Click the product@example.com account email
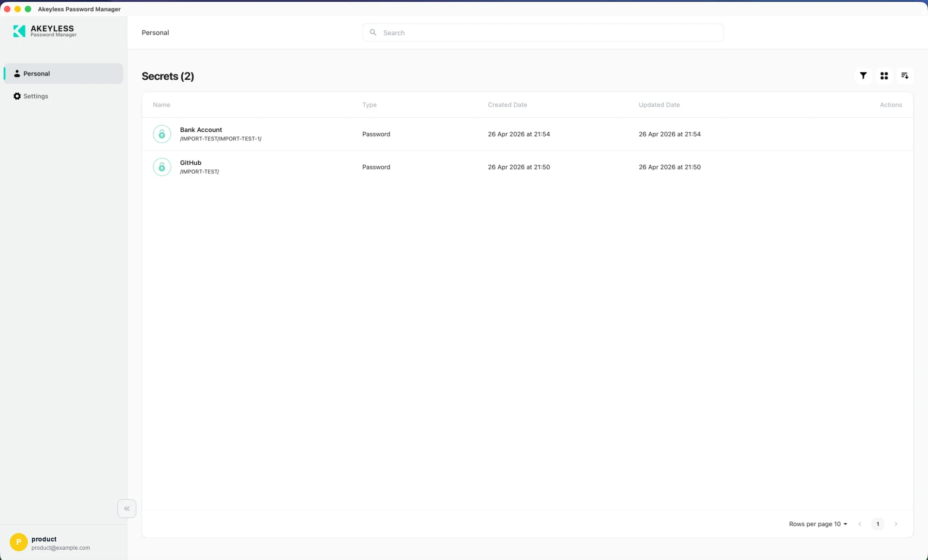This screenshot has height=560, width=928. click(x=61, y=548)
